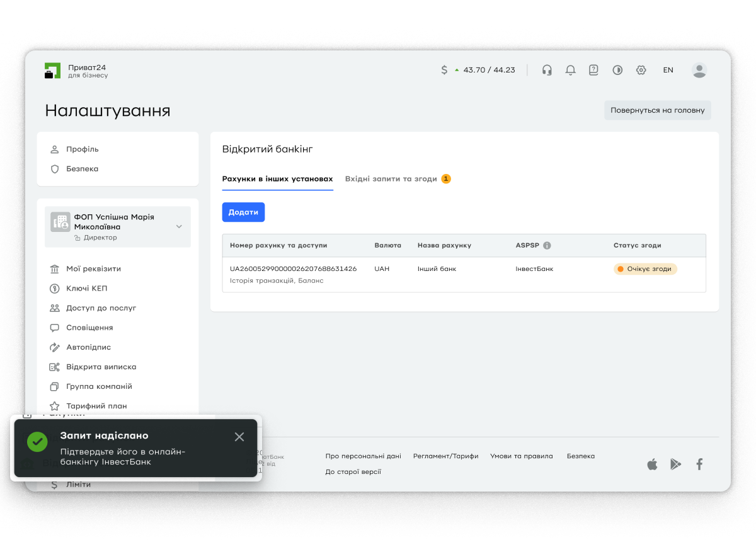Switch to Вхідні запити та згоди tab
The image size is (756, 542).
coord(391,179)
